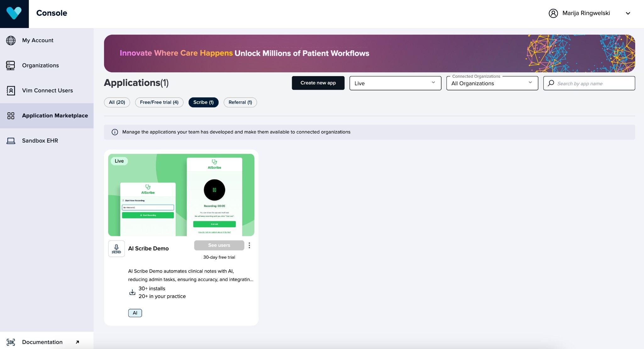The image size is (644, 349).
Task: Click the AI Scribe Demo title
Action: (148, 249)
